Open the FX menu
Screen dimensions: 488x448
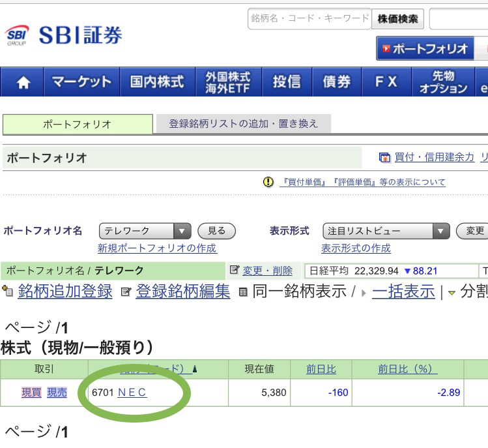(386, 82)
